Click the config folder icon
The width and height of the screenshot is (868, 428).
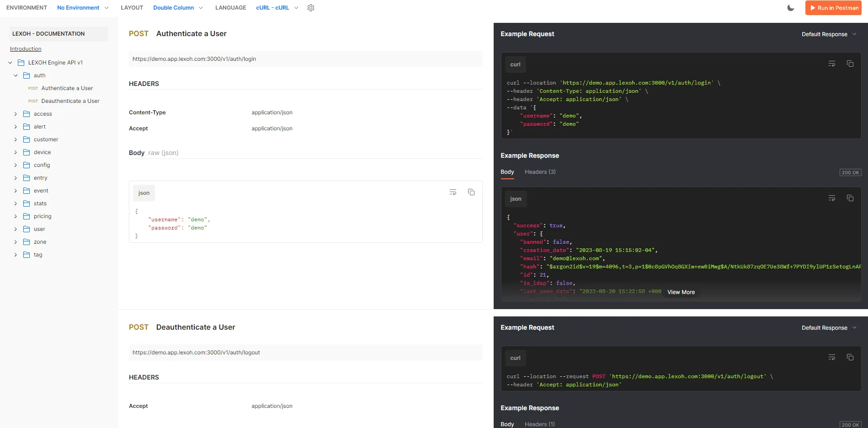coord(27,165)
